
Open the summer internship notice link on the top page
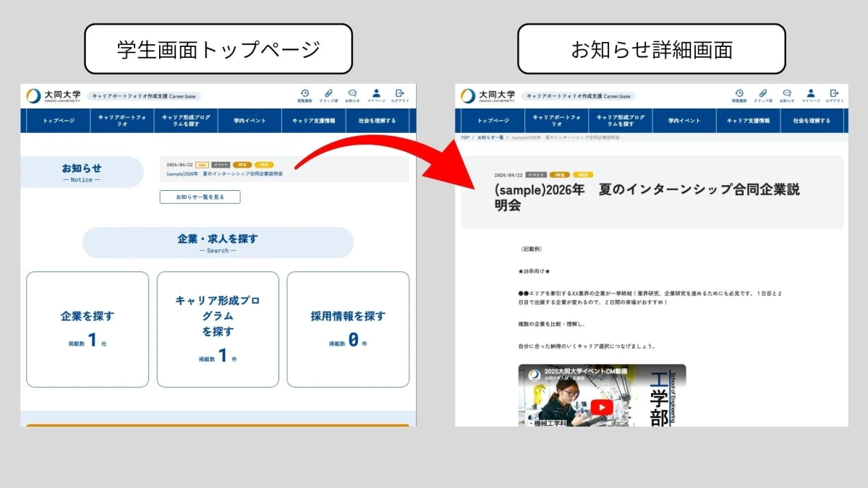click(x=224, y=174)
